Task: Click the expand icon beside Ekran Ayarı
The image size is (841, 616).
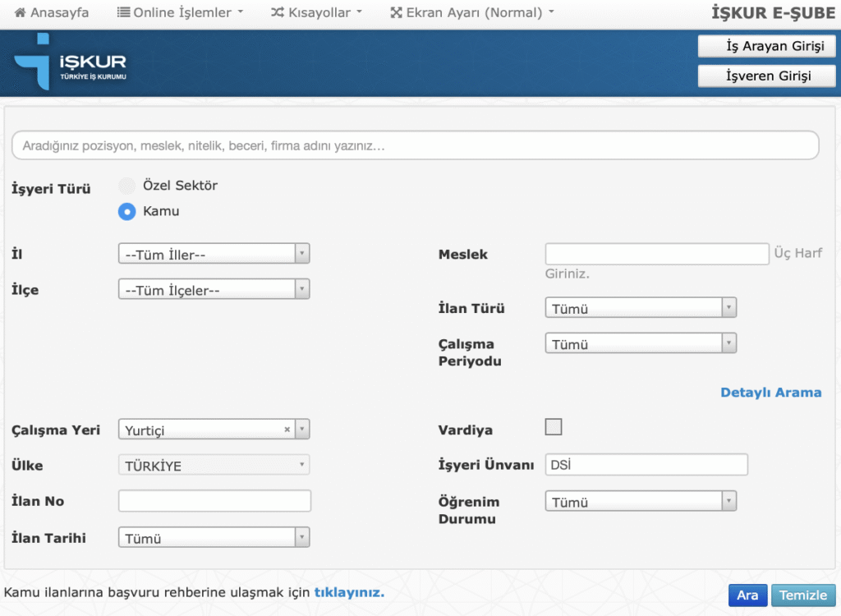Action: click(x=396, y=13)
